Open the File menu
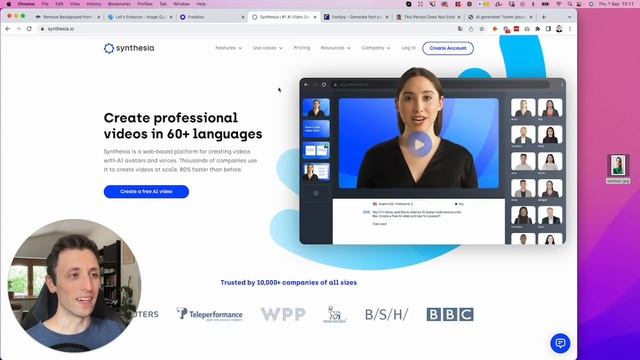Image resolution: width=640 pixels, height=360 pixels. (x=45, y=4)
